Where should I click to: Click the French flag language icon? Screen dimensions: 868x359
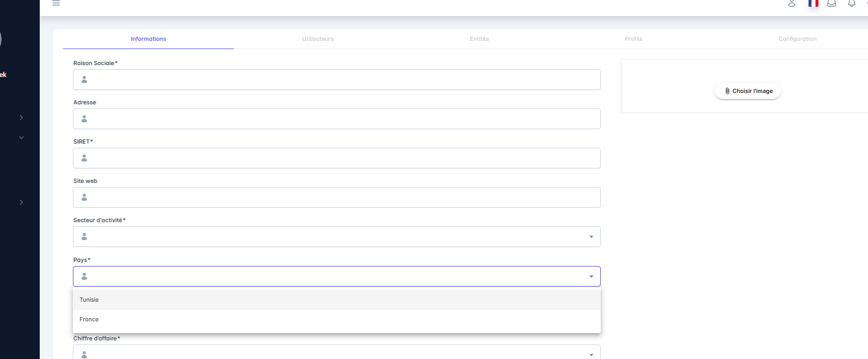tap(813, 4)
